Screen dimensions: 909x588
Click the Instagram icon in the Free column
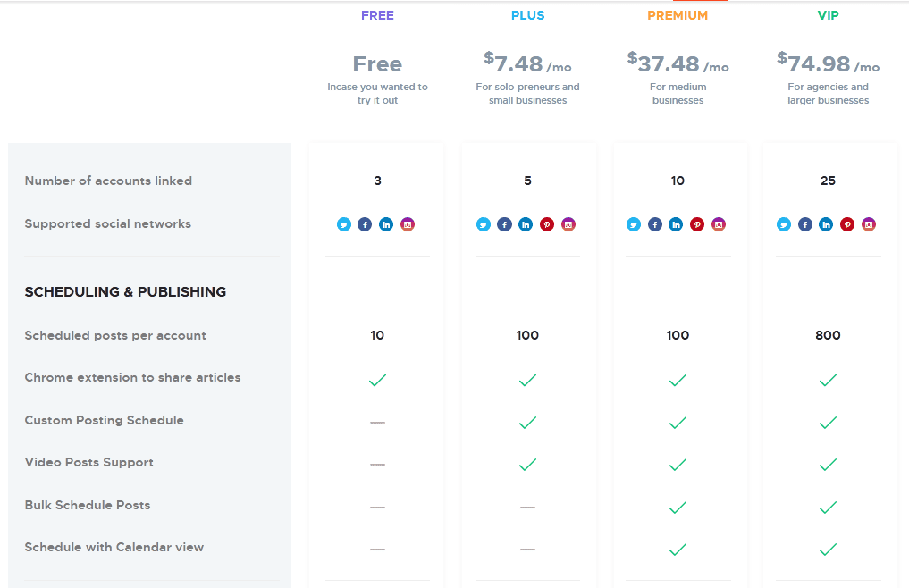(x=408, y=224)
